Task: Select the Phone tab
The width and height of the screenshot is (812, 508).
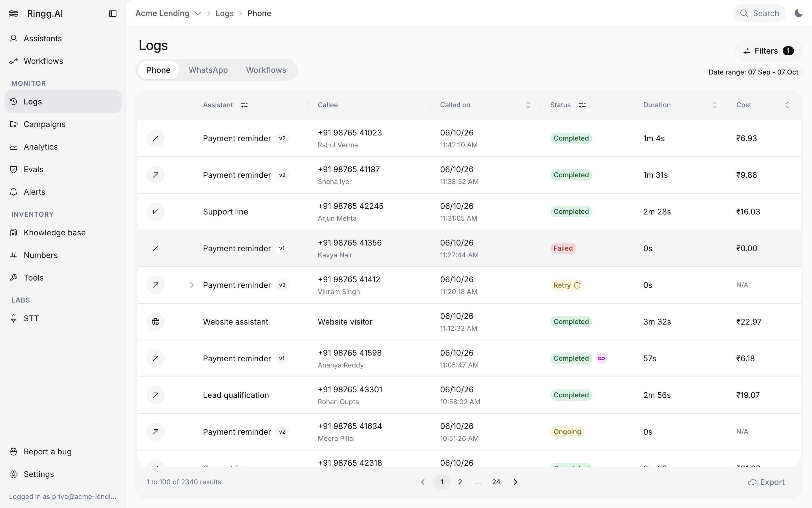Action: tap(158, 70)
